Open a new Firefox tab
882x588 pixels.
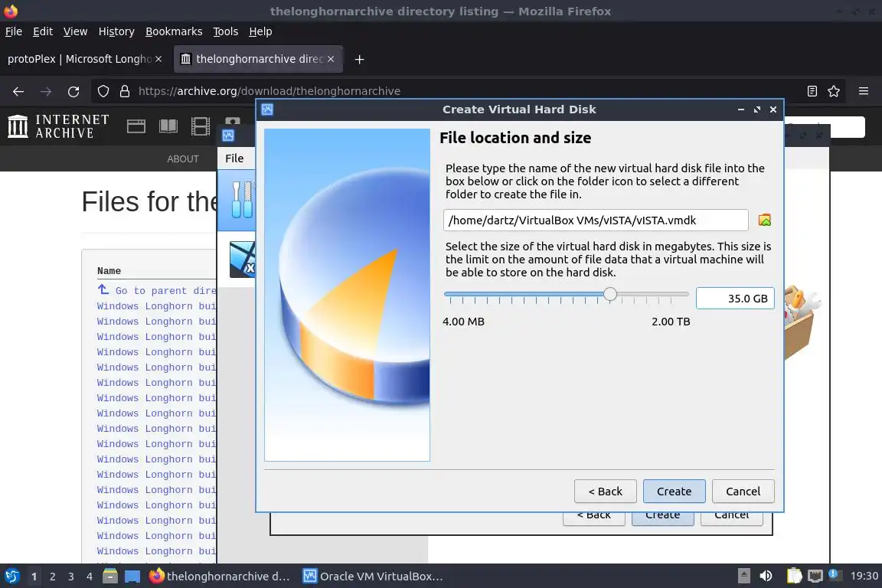pos(359,59)
